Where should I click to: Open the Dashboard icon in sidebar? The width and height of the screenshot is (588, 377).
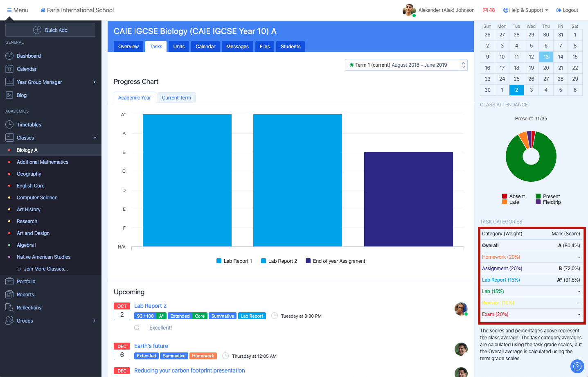click(9, 56)
